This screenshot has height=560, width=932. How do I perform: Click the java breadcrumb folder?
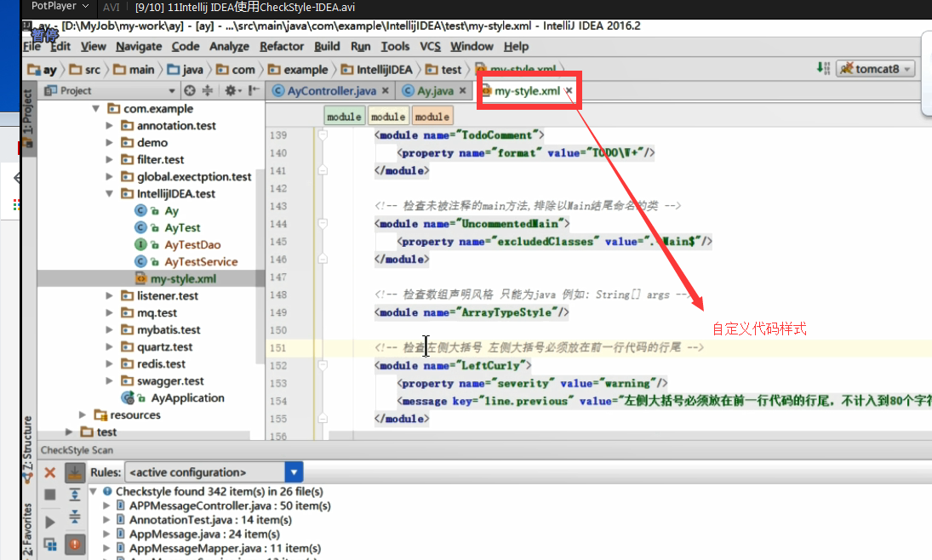click(x=186, y=70)
